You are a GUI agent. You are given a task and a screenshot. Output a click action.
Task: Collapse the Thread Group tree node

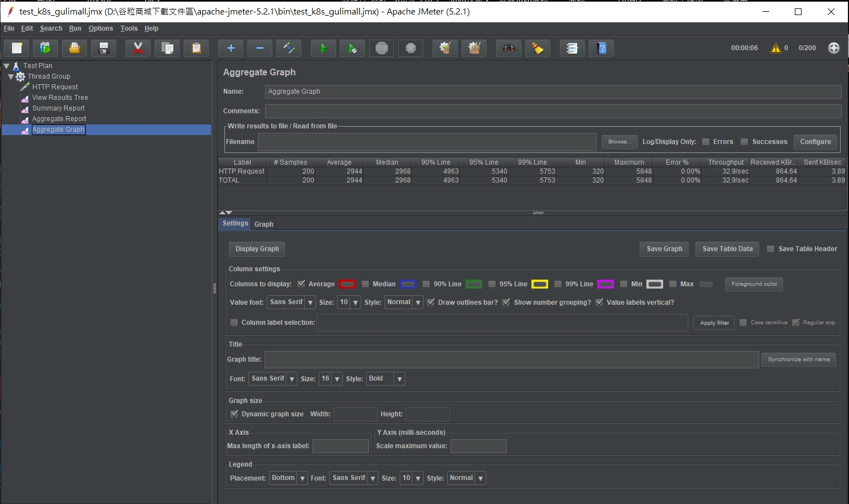11,76
